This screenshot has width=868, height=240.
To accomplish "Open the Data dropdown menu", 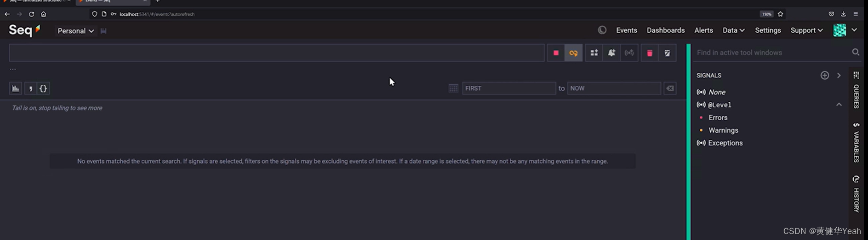I will pyautogui.click(x=733, y=30).
